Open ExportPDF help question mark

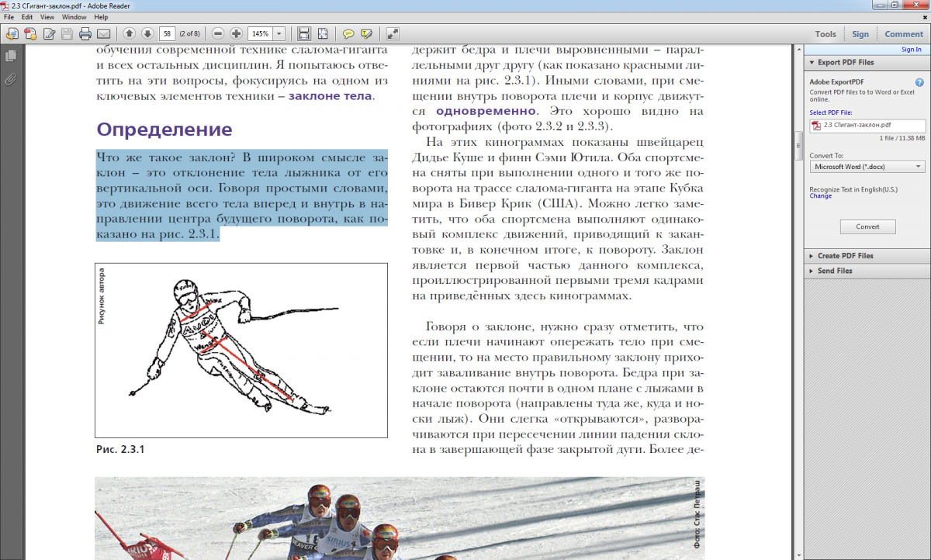[919, 81]
